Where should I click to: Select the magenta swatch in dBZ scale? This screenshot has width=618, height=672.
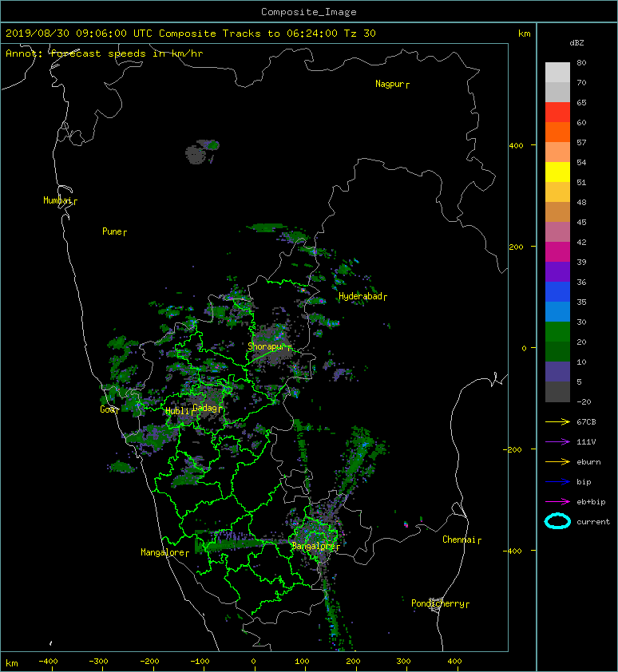point(557,252)
